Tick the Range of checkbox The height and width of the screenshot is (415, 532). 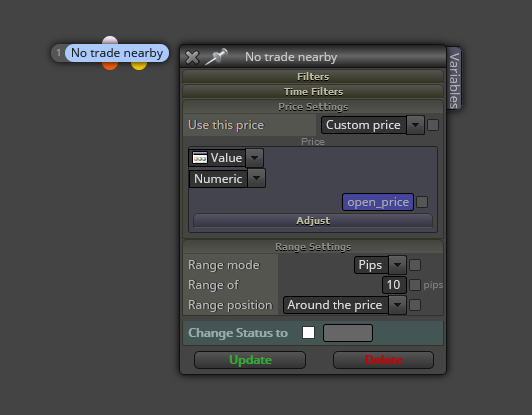[415, 285]
